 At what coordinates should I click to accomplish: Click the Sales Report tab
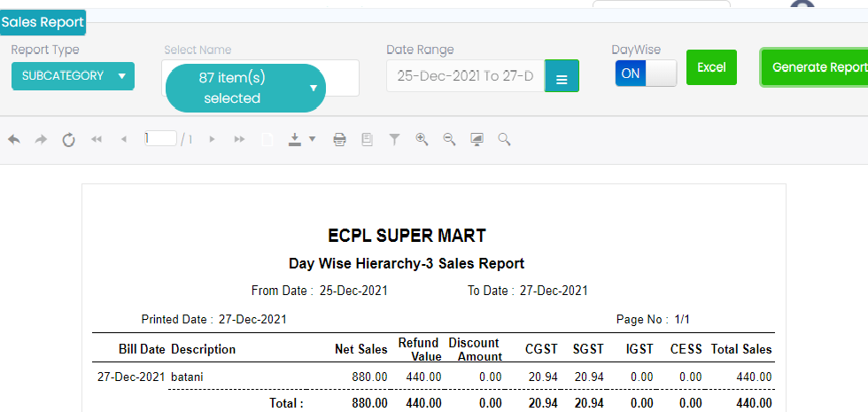(43, 22)
